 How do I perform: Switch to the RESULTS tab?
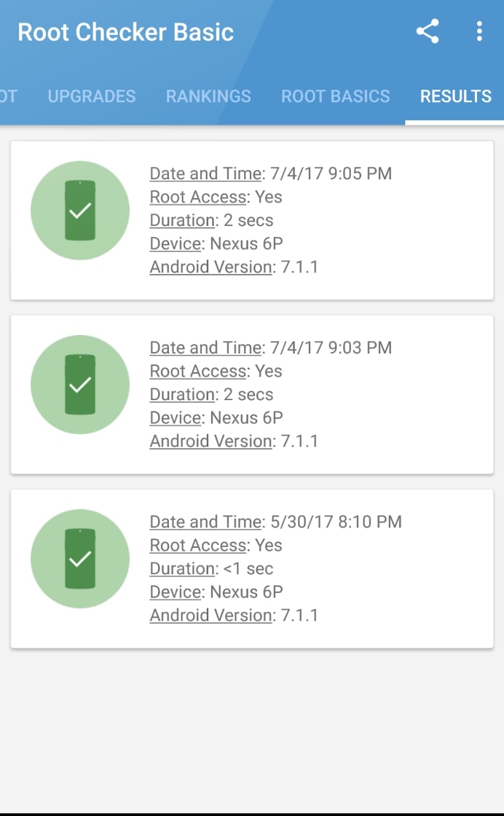[x=455, y=95]
